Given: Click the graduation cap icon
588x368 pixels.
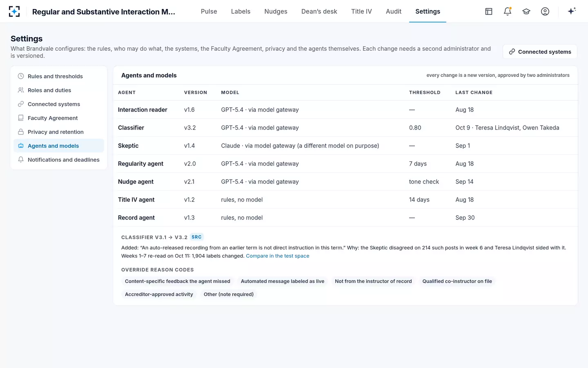Looking at the screenshot, I should 526,11.
